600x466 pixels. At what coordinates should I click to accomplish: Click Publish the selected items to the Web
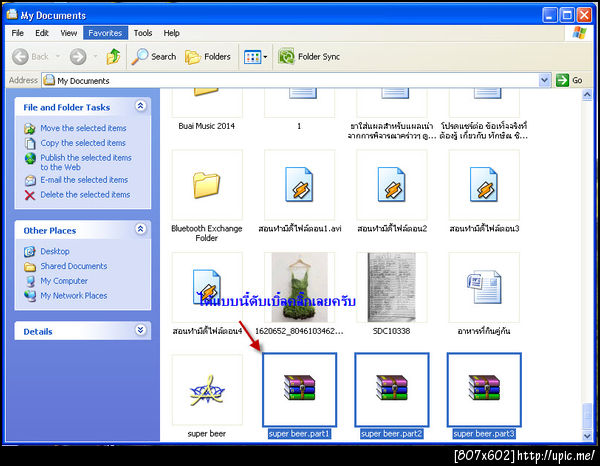(x=86, y=162)
